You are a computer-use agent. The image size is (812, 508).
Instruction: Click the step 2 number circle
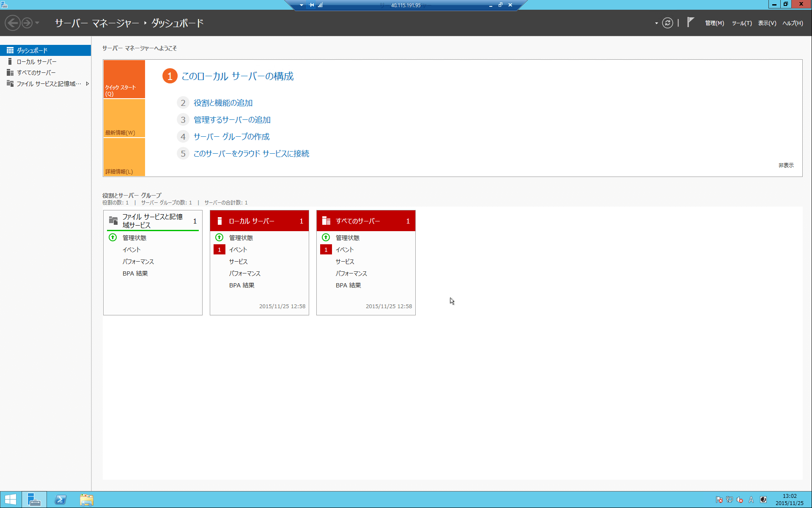(183, 103)
